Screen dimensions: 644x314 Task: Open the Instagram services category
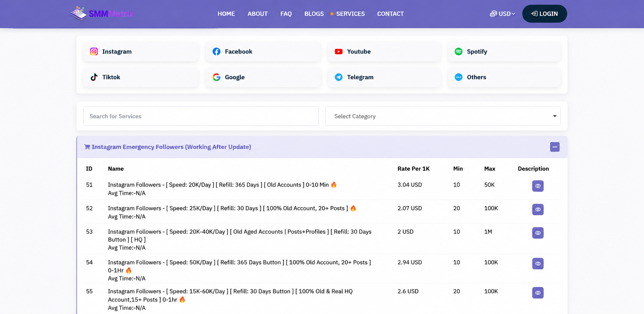click(x=141, y=52)
